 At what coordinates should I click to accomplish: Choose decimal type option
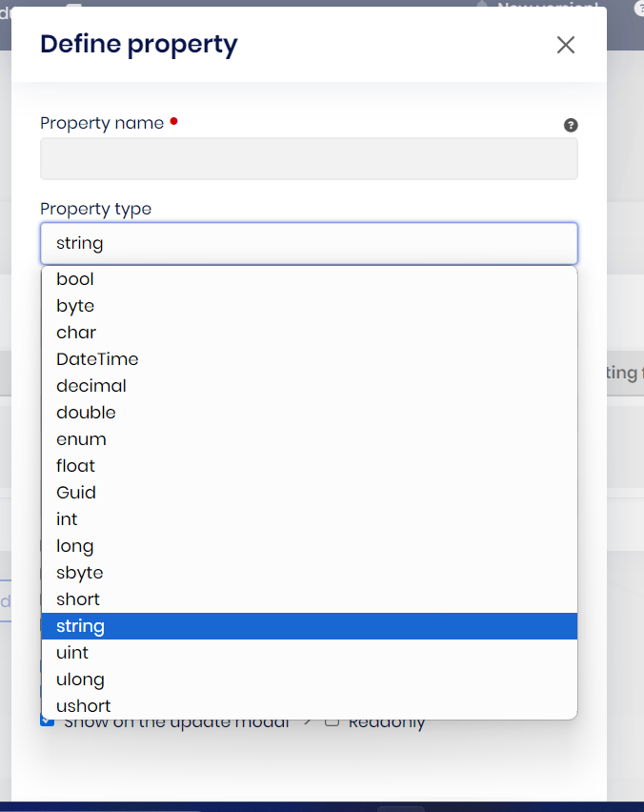pyautogui.click(x=91, y=386)
